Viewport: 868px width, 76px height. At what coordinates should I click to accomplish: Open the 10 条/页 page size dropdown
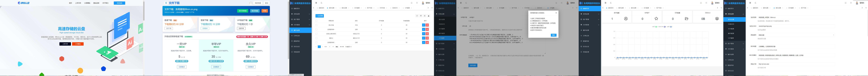[348, 47]
